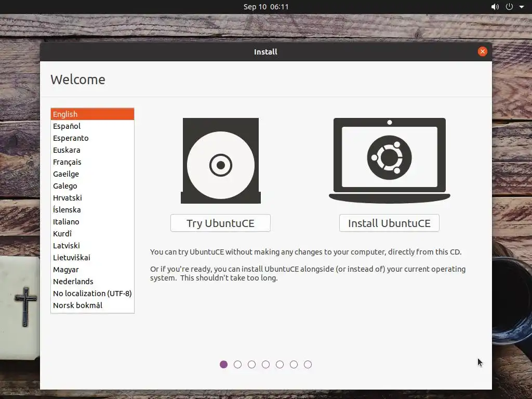This screenshot has width=532, height=399.
Task: Open the power icon in top bar
Action: (x=509, y=7)
